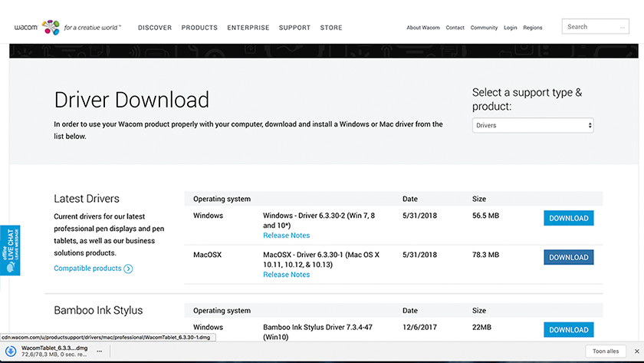Click the WacomTablet dmg download file icon
This screenshot has width=644, height=363.
pos(11,351)
